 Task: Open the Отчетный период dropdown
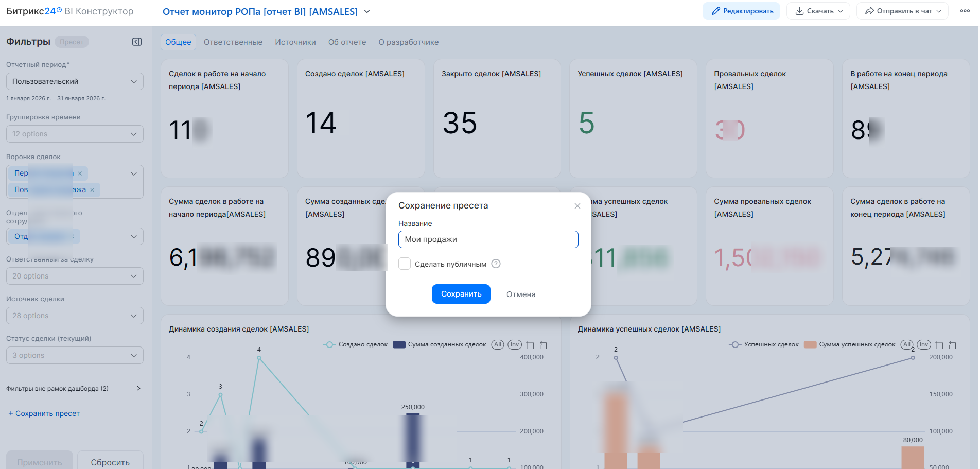coord(75,81)
